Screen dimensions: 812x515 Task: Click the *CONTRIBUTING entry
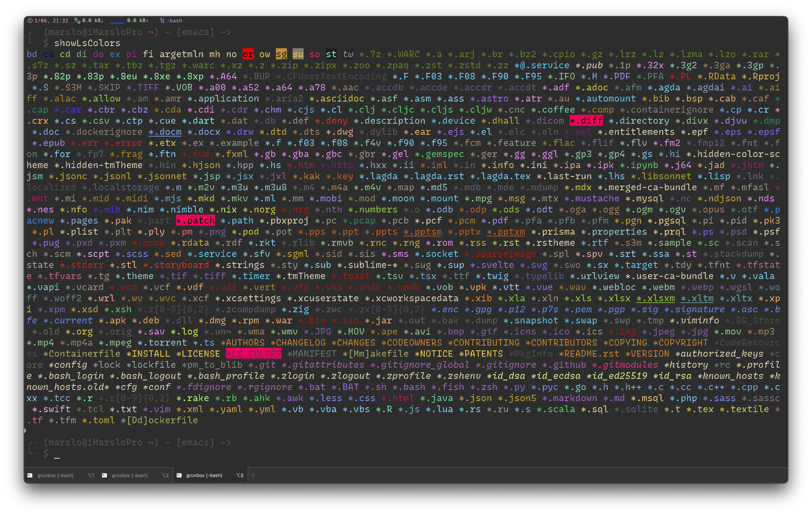click(x=484, y=343)
